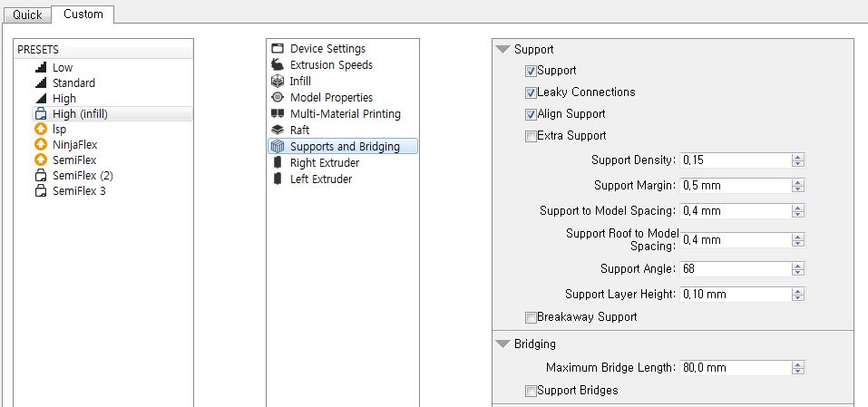
Task: Select the Custom tab
Action: (83, 15)
